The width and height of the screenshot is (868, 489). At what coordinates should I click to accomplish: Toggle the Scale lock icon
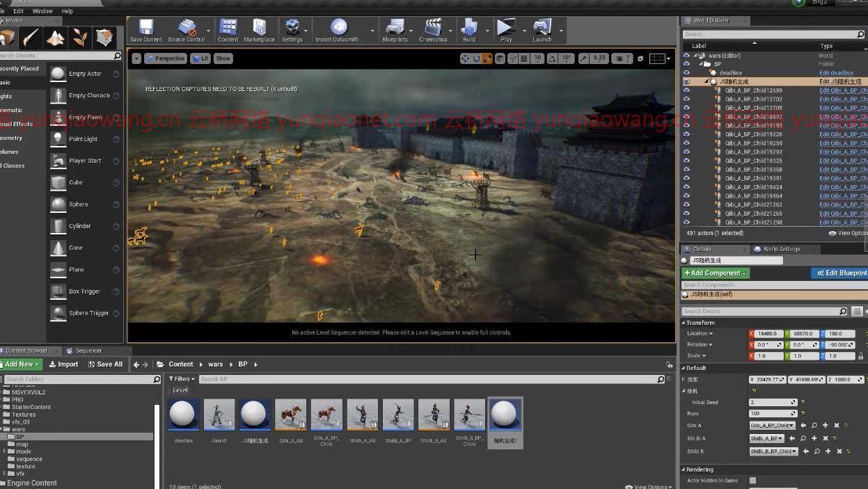(860, 356)
